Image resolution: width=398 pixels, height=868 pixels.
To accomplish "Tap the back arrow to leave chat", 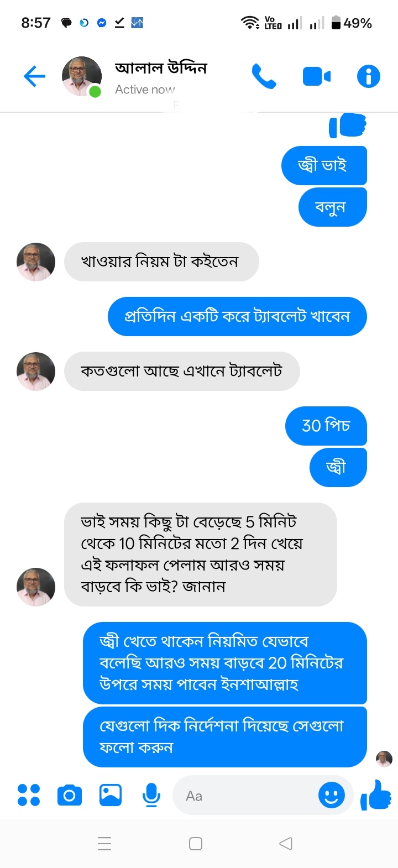I will tap(34, 76).
